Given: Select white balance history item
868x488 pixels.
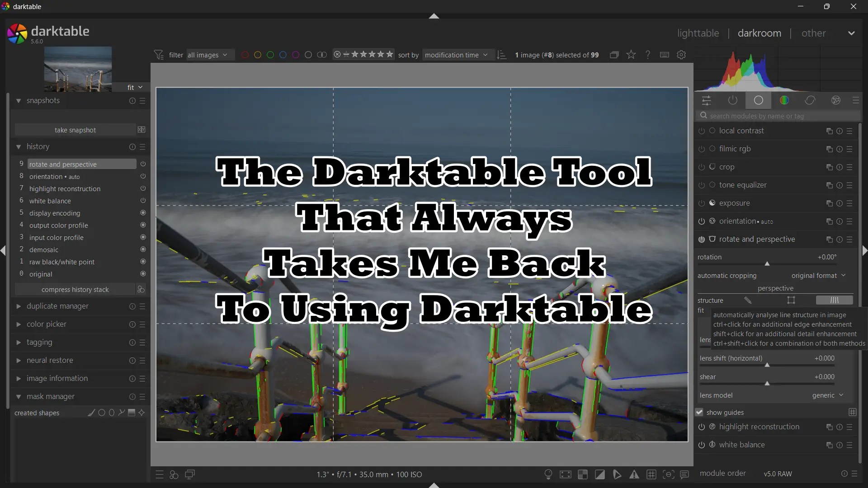Looking at the screenshot, I should coord(81,201).
